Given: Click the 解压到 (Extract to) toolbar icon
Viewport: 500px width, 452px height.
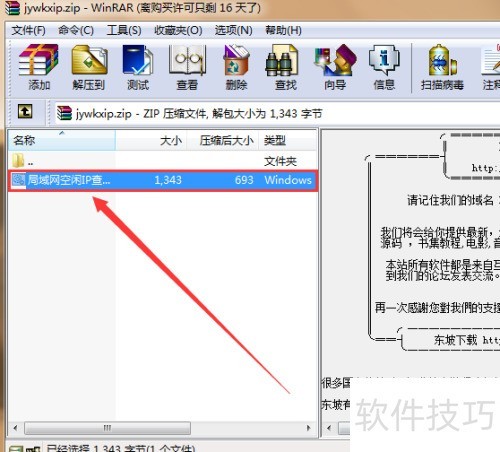Looking at the screenshot, I should click(89, 60).
